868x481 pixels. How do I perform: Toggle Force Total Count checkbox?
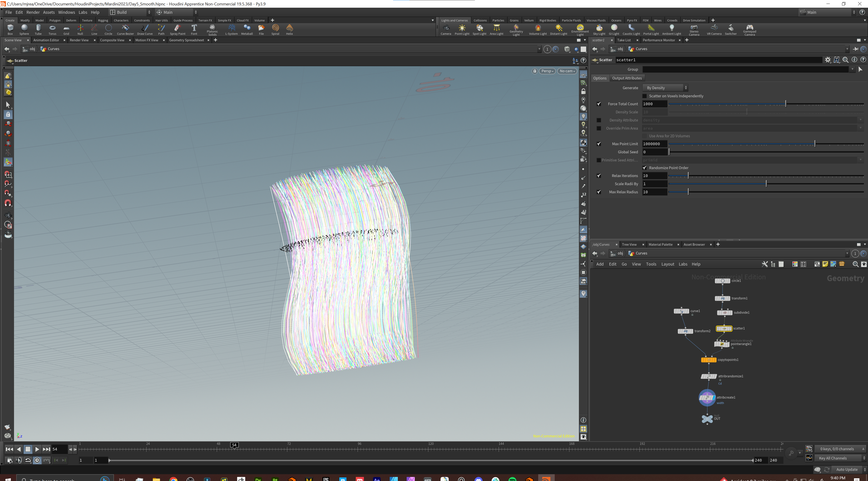(x=599, y=104)
